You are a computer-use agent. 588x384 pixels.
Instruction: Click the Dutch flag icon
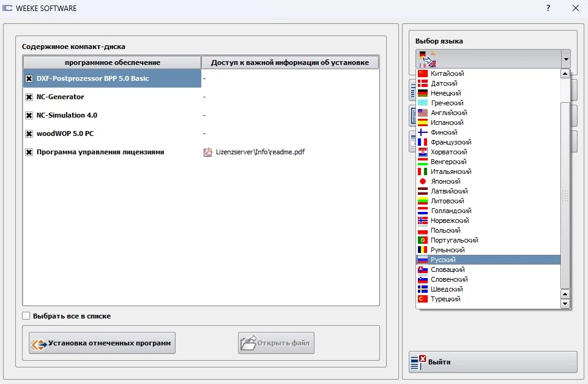(423, 211)
